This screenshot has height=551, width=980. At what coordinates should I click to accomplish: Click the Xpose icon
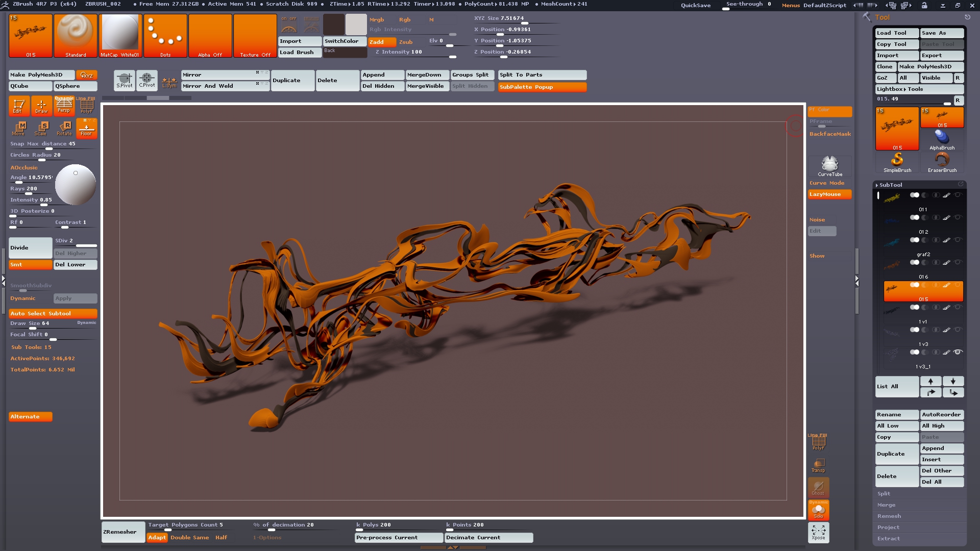[818, 532]
